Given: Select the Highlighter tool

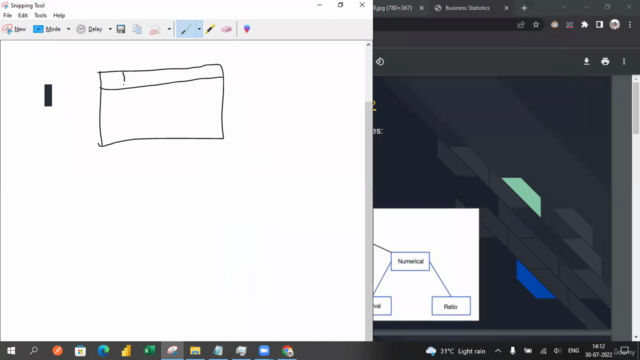Looking at the screenshot, I should (210, 29).
